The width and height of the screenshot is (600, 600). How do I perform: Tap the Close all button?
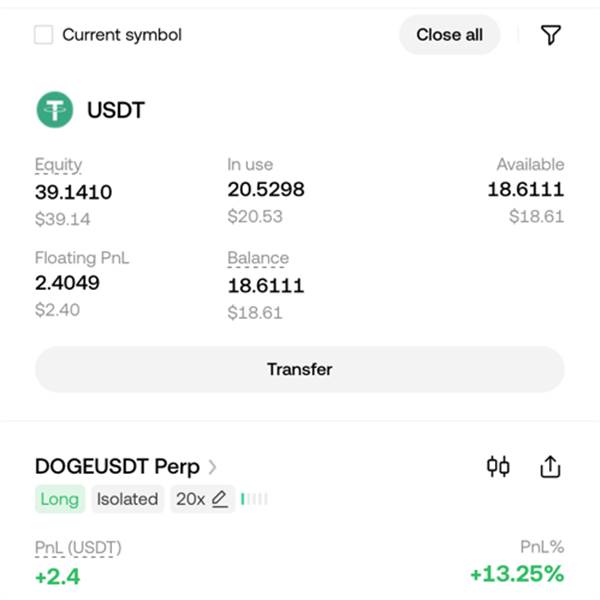click(449, 35)
